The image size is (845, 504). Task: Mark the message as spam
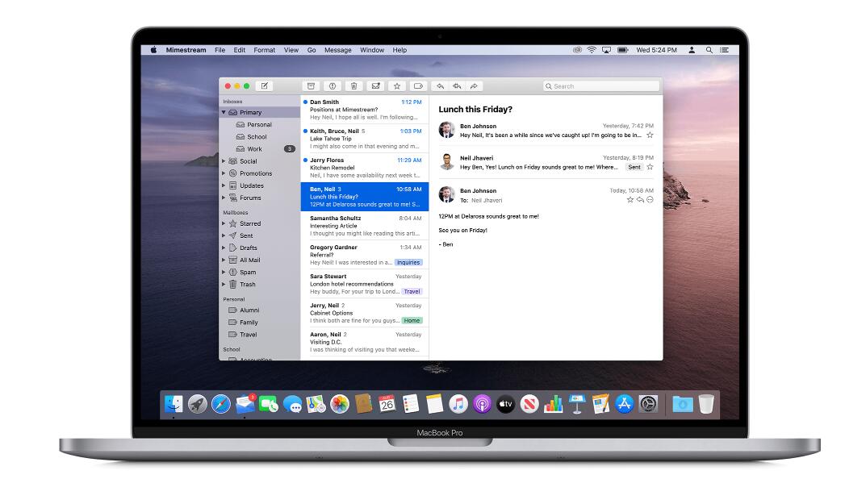[x=333, y=86]
